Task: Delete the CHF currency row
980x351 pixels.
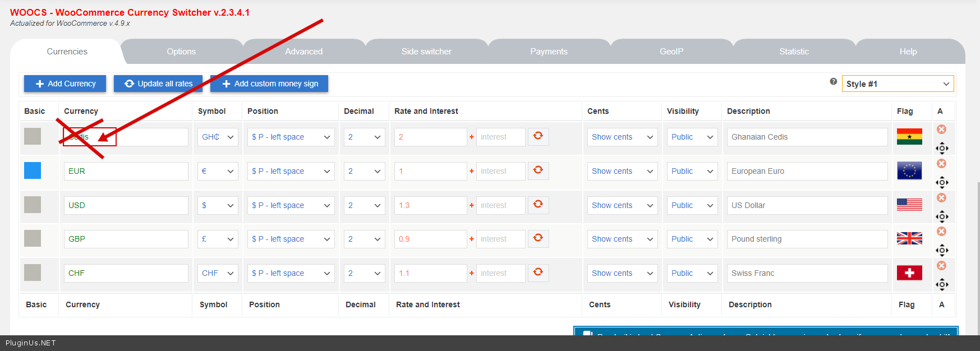Action: click(941, 265)
